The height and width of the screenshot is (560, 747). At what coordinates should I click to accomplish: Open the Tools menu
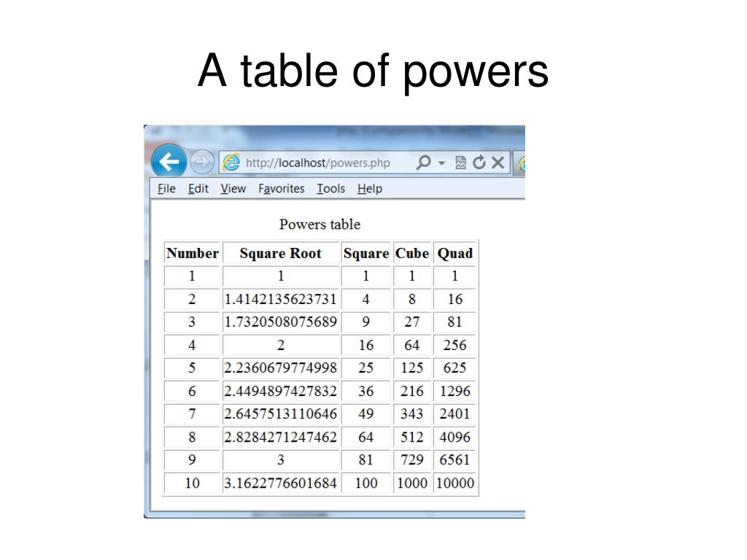coord(330,189)
